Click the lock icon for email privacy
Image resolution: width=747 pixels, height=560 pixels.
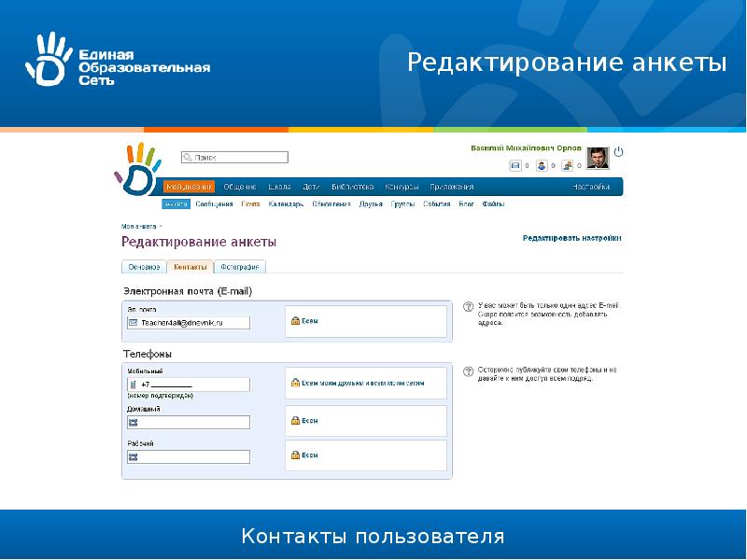pos(295,321)
